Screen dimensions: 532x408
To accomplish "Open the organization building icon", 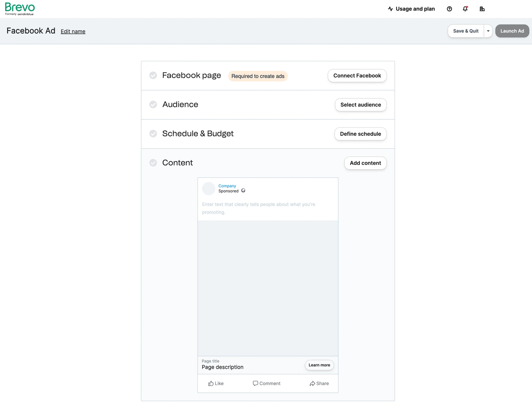I will [x=482, y=9].
